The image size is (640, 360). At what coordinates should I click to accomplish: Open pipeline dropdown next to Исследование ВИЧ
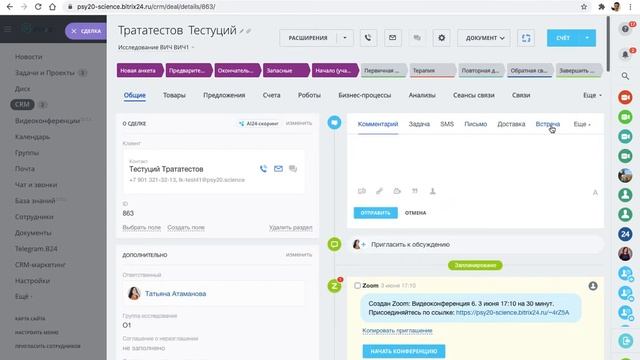point(193,47)
